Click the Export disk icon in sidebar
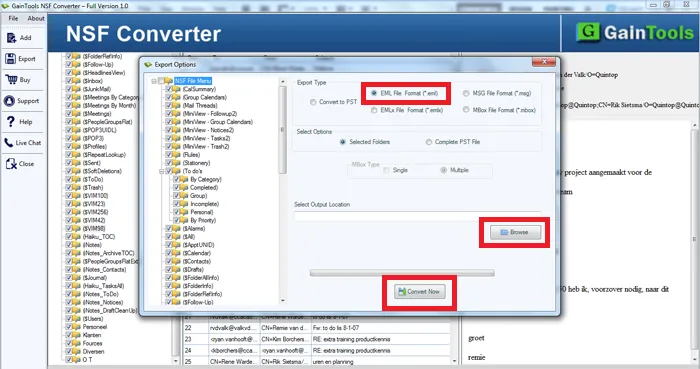 point(10,58)
